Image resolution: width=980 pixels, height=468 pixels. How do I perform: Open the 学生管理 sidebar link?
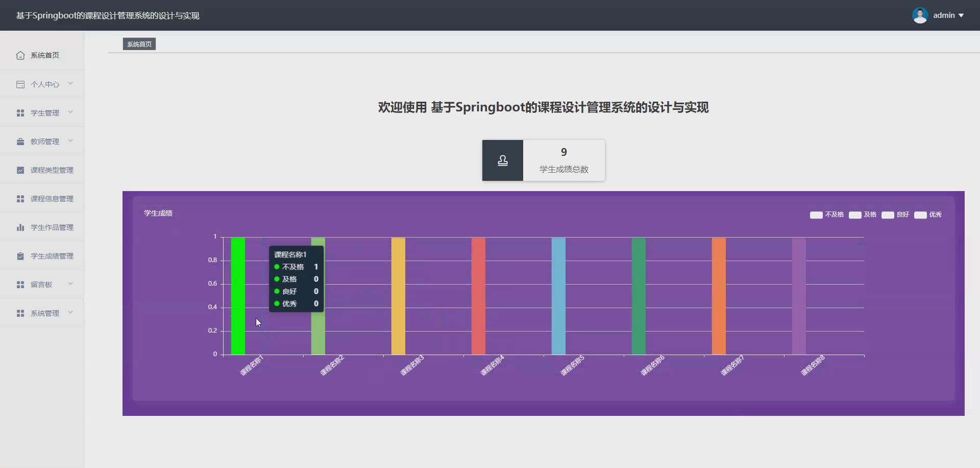tap(45, 112)
